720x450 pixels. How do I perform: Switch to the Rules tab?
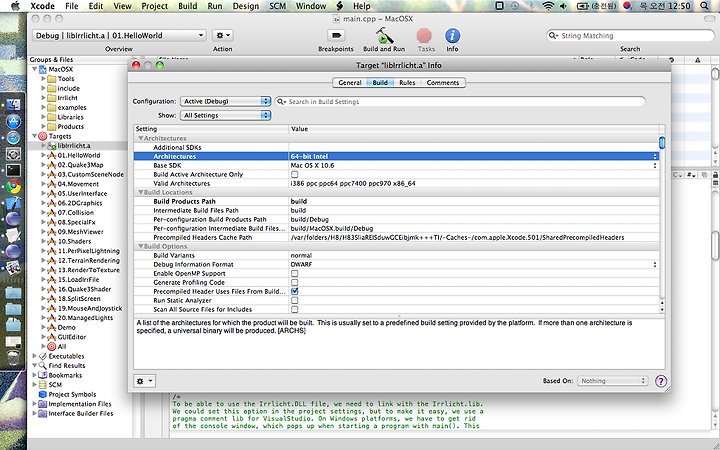(407, 83)
